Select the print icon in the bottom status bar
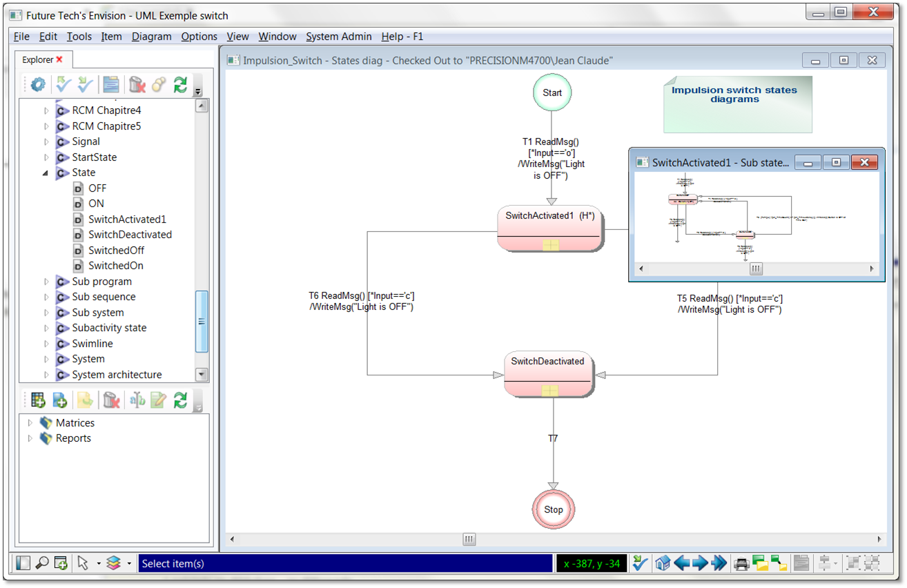The height and width of the screenshot is (588, 907). coord(741,563)
